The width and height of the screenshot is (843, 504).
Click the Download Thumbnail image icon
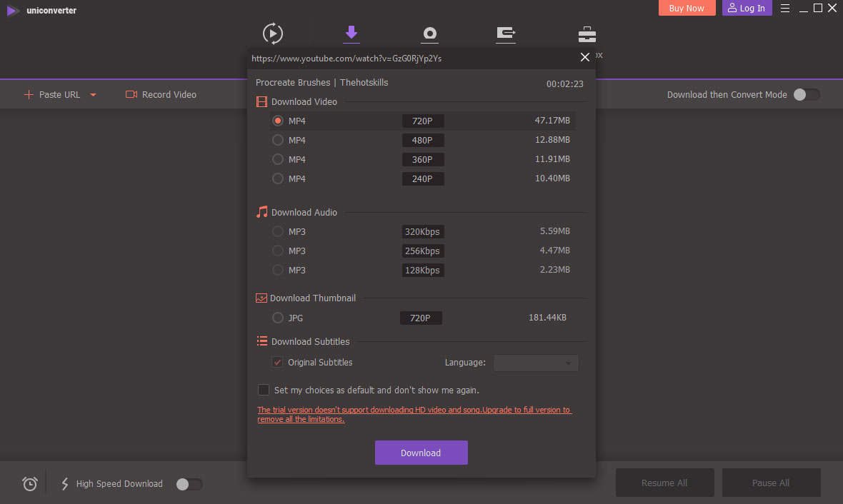pos(261,298)
